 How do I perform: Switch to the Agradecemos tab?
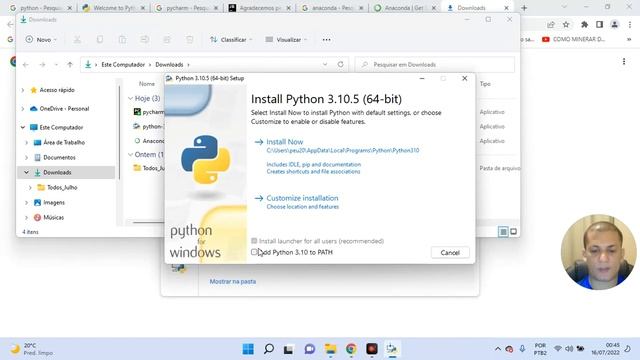click(x=260, y=8)
